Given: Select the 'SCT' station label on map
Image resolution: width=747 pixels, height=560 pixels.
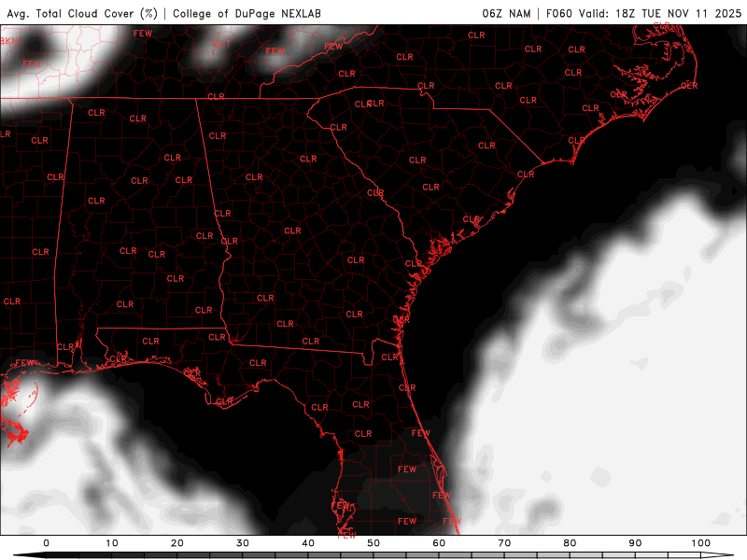Looking at the screenshot, I should [222, 44].
